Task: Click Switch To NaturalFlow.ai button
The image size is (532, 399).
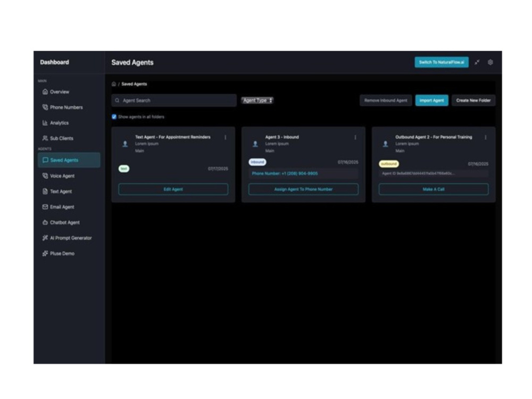Action: click(x=442, y=62)
